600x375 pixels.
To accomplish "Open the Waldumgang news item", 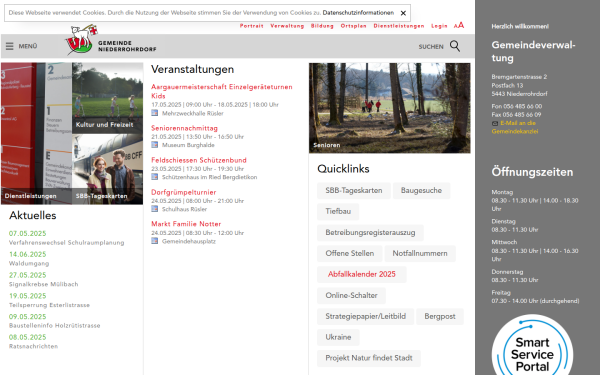I will pyautogui.click(x=29, y=264).
